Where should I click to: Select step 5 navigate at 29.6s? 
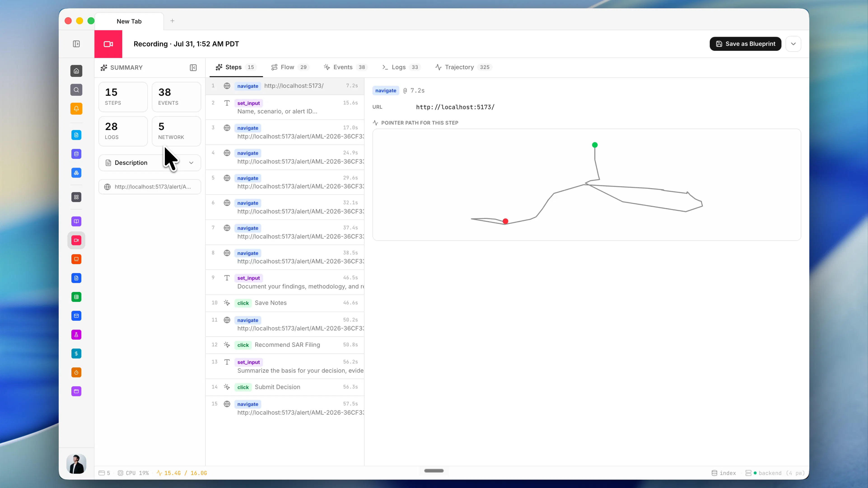285,182
